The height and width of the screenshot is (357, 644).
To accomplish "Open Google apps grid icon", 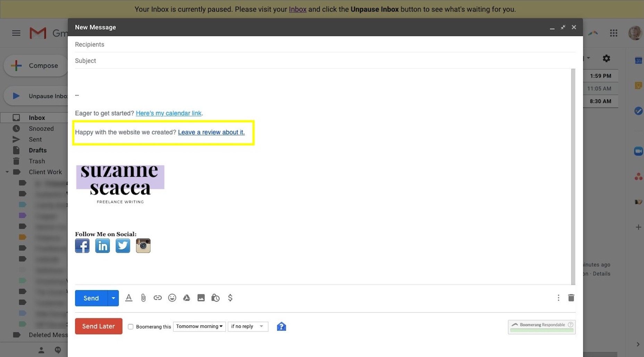I will coord(613,33).
